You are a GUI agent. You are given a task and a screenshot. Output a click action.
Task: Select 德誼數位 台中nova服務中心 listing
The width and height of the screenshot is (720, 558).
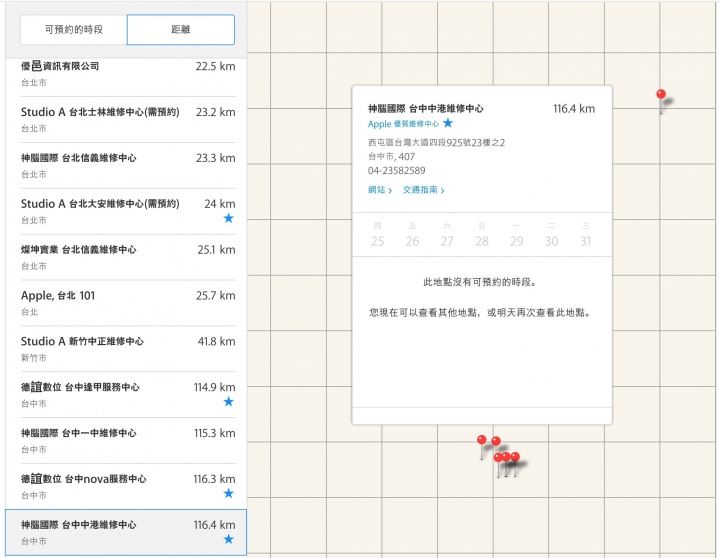[x=128, y=487]
